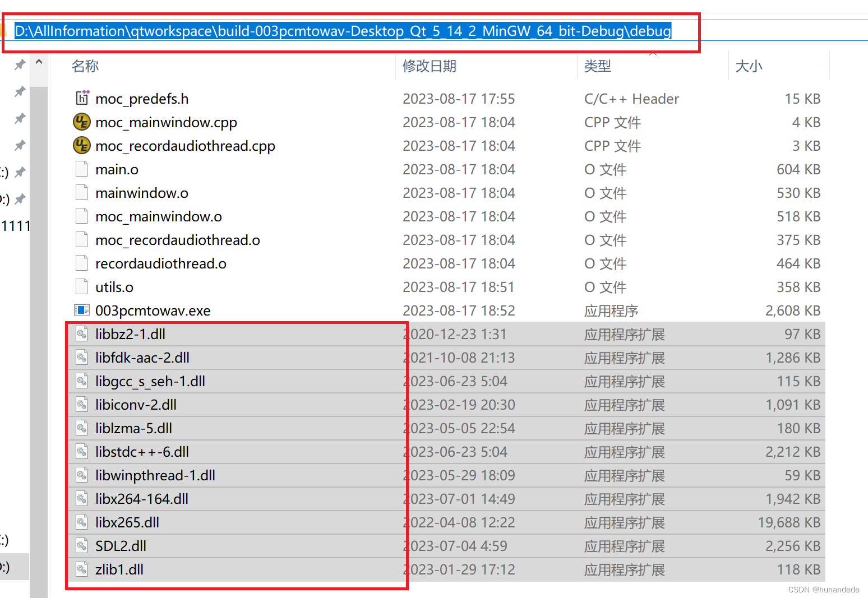This screenshot has width=868, height=598.
Task: Select the file name zlib1.dll
Action: pos(119,569)
